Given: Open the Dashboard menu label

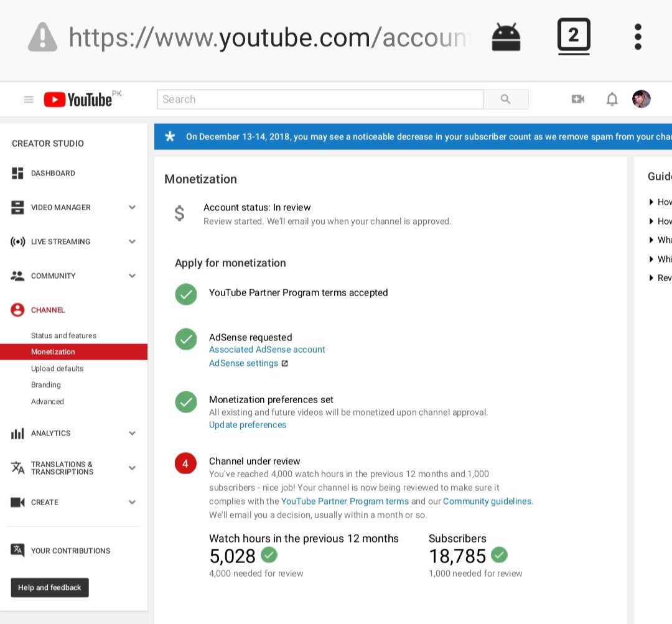Looking at the screenshot, I should point(53,173).
